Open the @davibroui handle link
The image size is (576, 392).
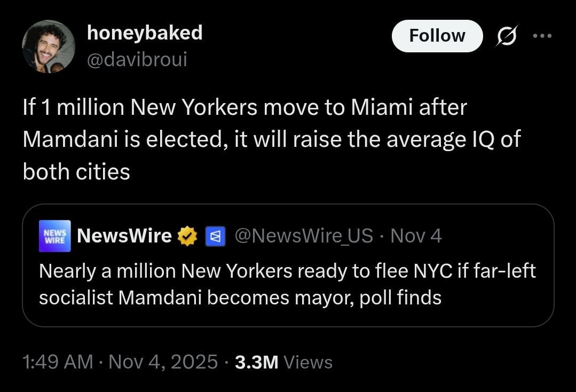coord(137,59)
